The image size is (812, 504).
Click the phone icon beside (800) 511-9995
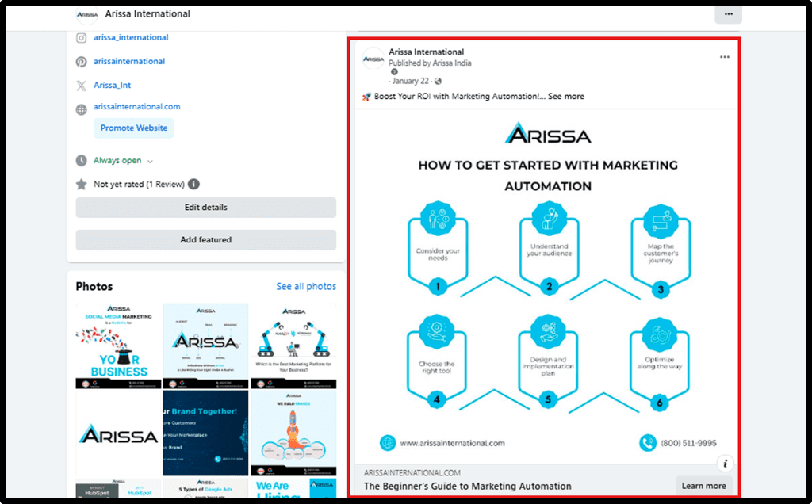pos(647,443)
